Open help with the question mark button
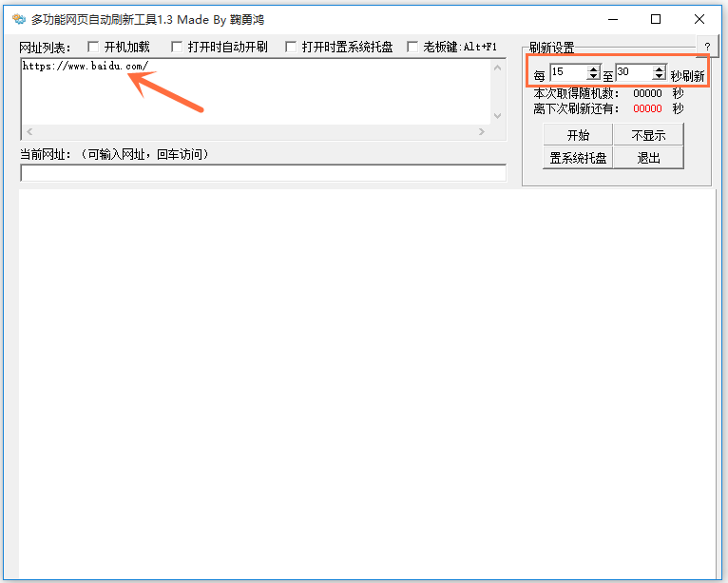Image resolution: width=728 pixels, height=583 pixels. click(707, 47)
